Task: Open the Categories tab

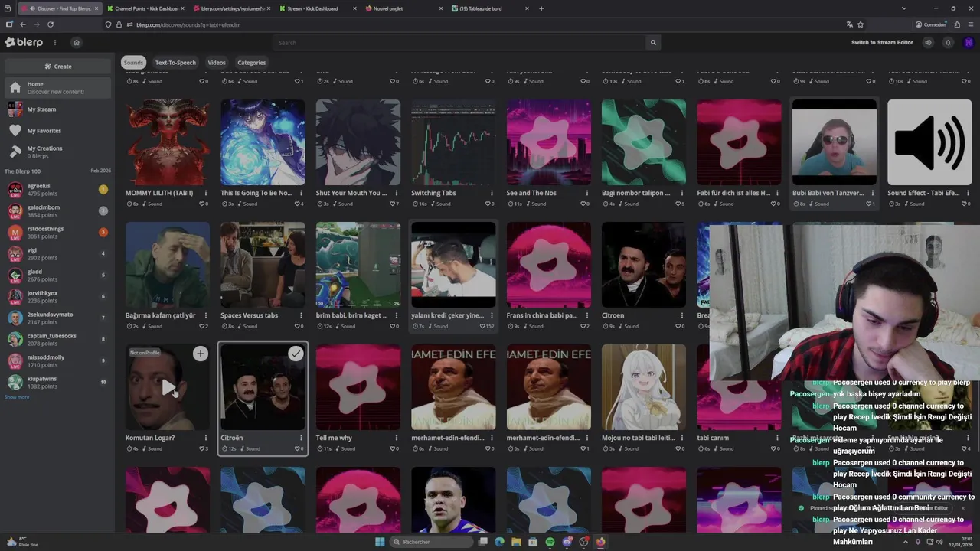Action: point(251,63)
